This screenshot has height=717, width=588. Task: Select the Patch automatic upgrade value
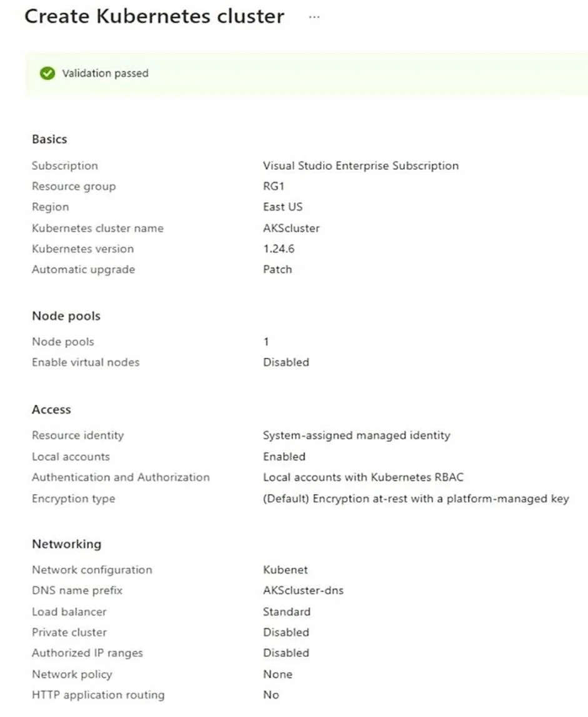pos(277,269)
